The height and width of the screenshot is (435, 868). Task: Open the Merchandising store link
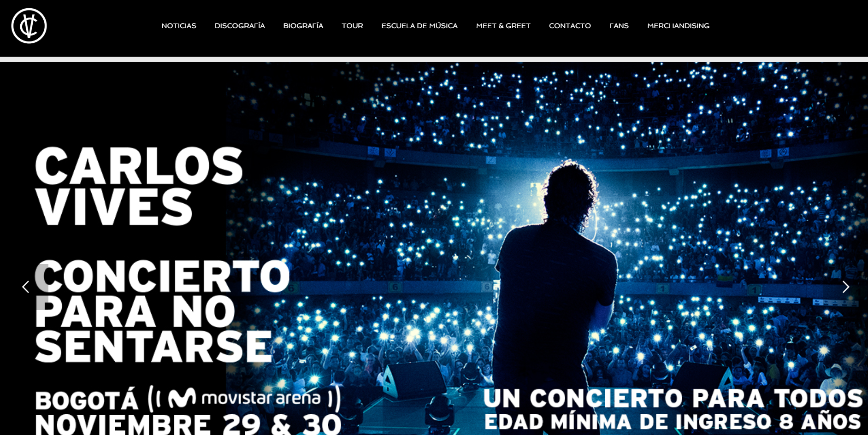(x=678, y=26)
